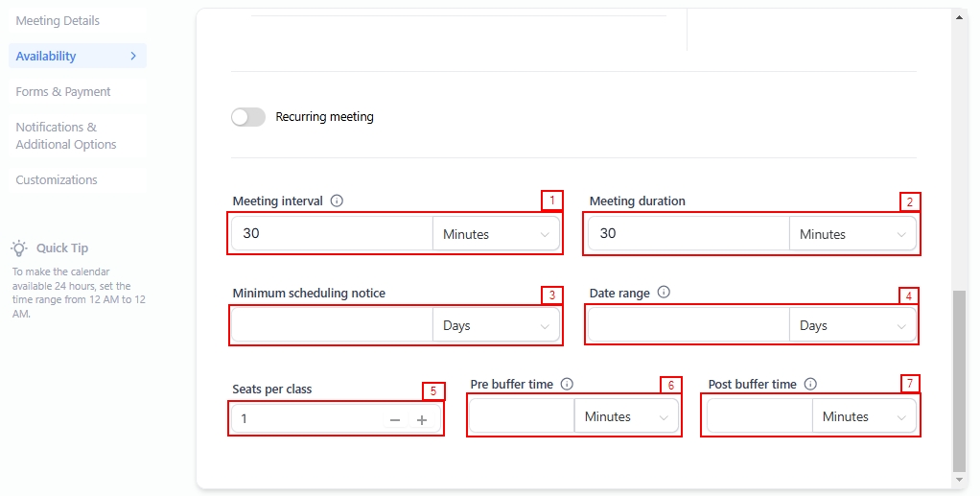This screenshot has height=496, width=980.
Task: Click the Quick Tip lightbulb icon
Action: coord(19,248)
